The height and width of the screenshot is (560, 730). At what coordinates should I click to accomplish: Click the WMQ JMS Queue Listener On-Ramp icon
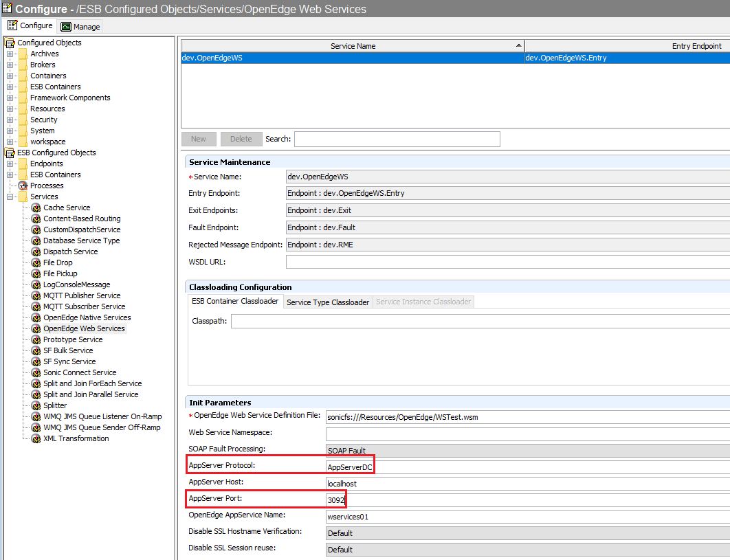[36, 416]
